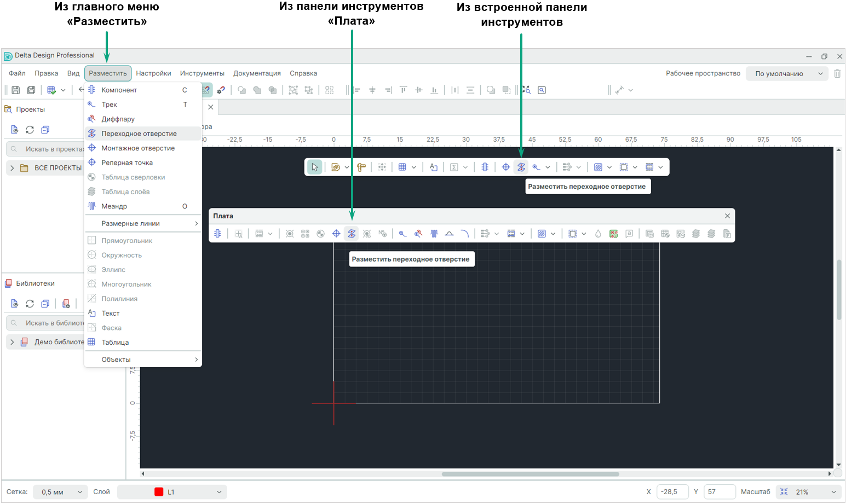This screenshot has height=504, width=846.
Task: Open the grid size dropdown showing 0,5 мм
Action: [60, 492]
